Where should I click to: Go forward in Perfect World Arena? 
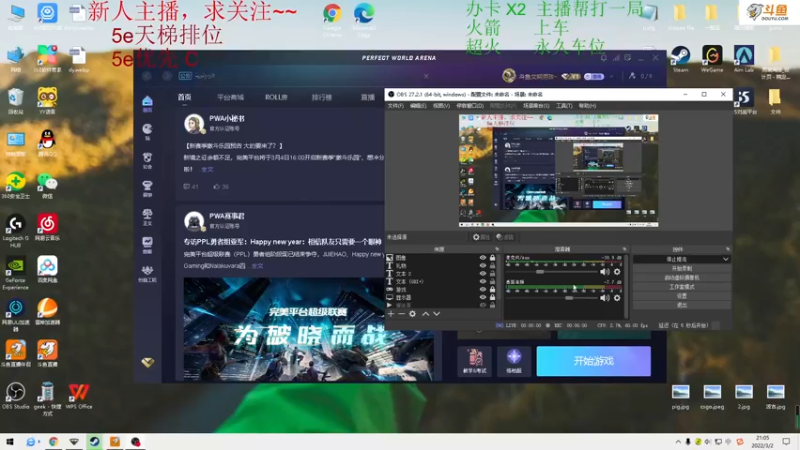click(167, 76)
